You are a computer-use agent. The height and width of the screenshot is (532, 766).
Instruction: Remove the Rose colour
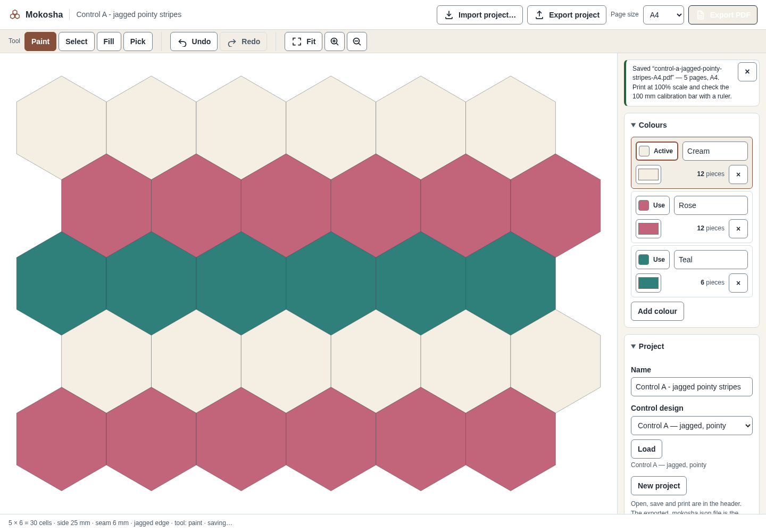(738, 229)
